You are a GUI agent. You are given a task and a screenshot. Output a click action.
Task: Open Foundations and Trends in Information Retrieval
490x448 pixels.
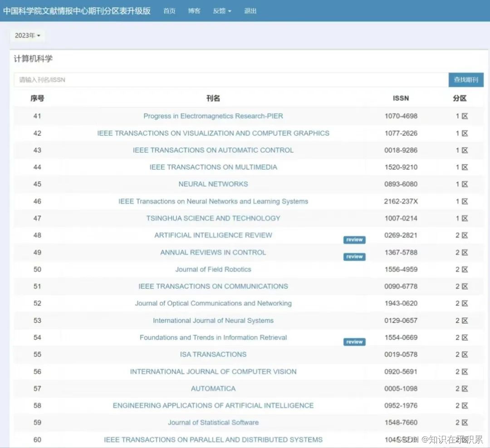click(x=213, y=337)
